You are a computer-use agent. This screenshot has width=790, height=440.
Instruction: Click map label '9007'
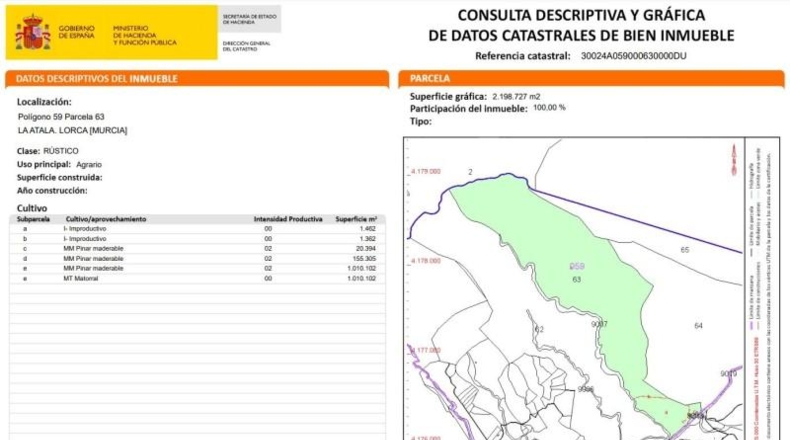click(x=599, y=324)
